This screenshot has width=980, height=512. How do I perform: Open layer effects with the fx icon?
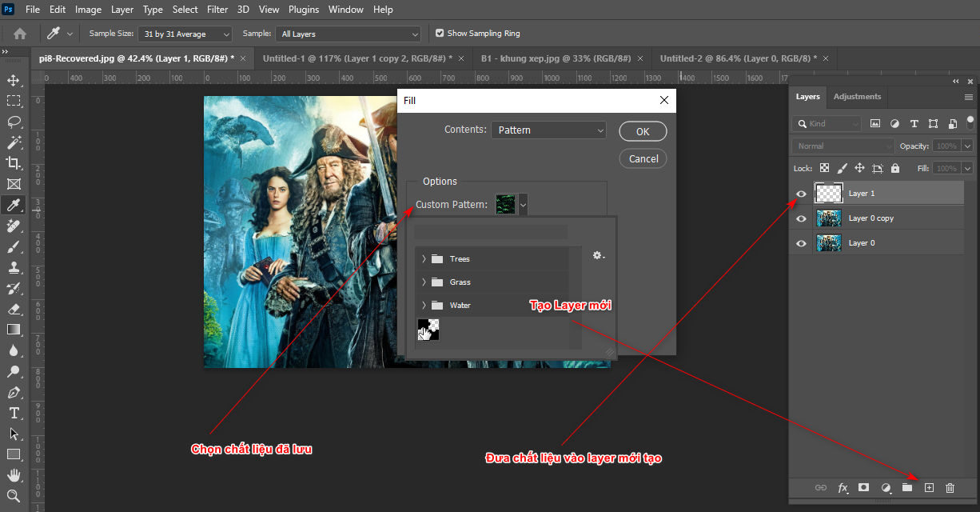843,487
